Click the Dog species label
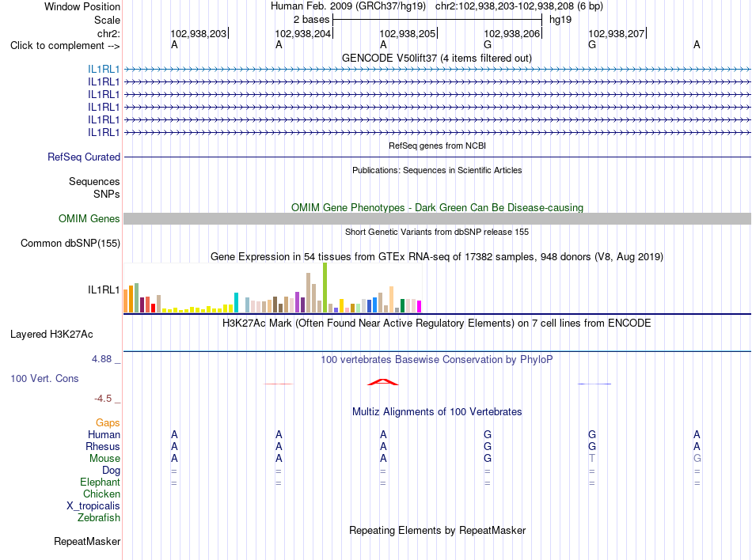Image resolution: width=752 pixels, height=560 pixels. tap(112, 471)
